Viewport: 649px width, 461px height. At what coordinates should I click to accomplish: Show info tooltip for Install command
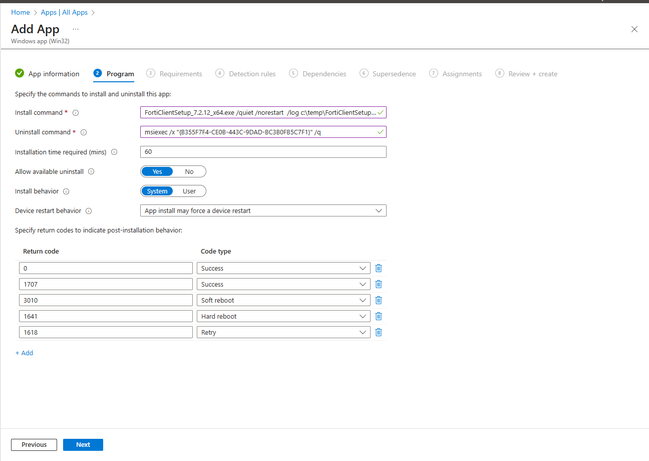tap(76, 113)
